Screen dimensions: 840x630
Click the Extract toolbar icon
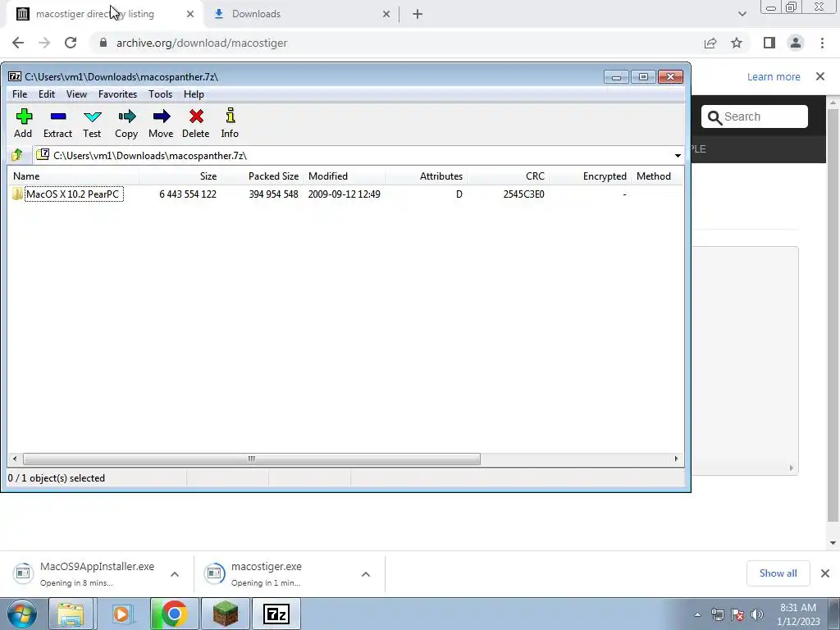[58, 116]
